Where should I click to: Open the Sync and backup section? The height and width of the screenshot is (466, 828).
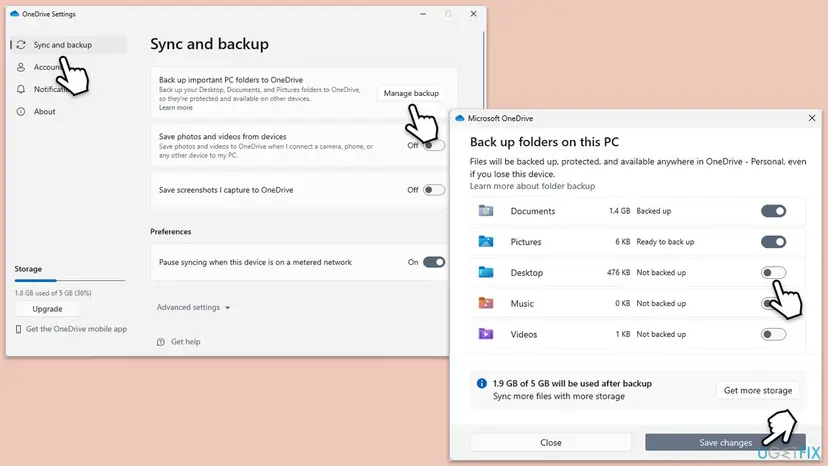point(69,45)
